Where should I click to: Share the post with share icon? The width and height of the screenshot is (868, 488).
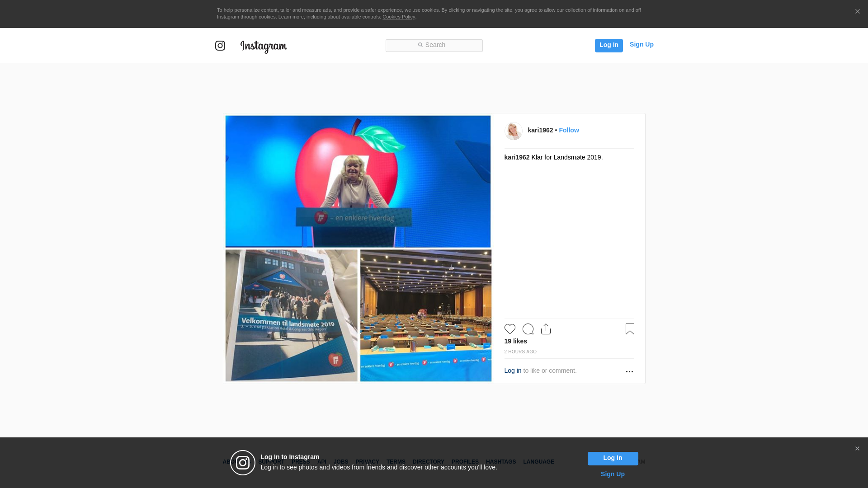pos(546,329)
